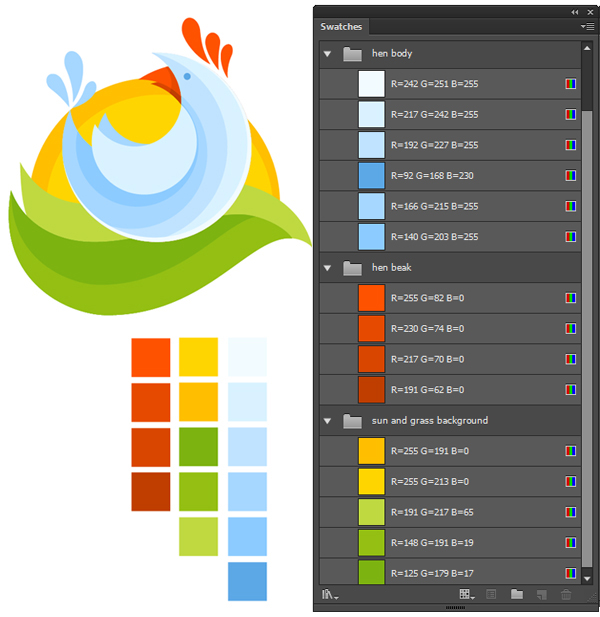600x617 pixels.
Task: Select swatch R=125 G=179 B=17
Action: pyautogui.click(x=371, y=573)
